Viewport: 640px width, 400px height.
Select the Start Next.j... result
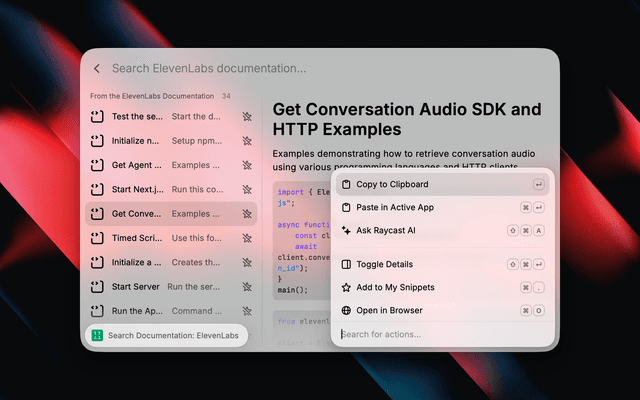tap(171, 189)
